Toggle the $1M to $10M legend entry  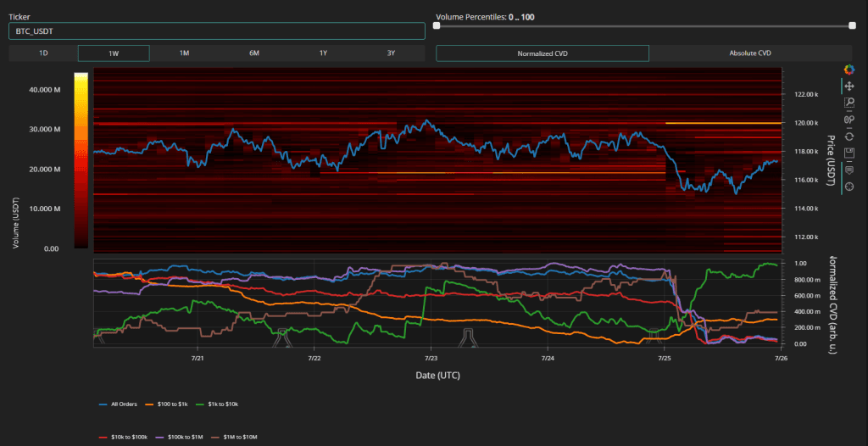pyautogui.click(x=232, y=438)
